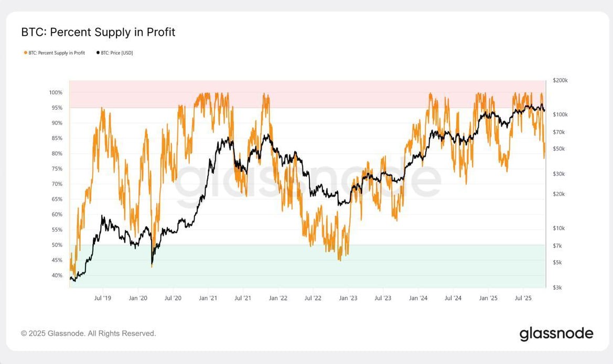Click the glassnode logo in the bottom right
The height and width of the screenshot is (364, 613).
pyautogui.click(x=556, y=334)
